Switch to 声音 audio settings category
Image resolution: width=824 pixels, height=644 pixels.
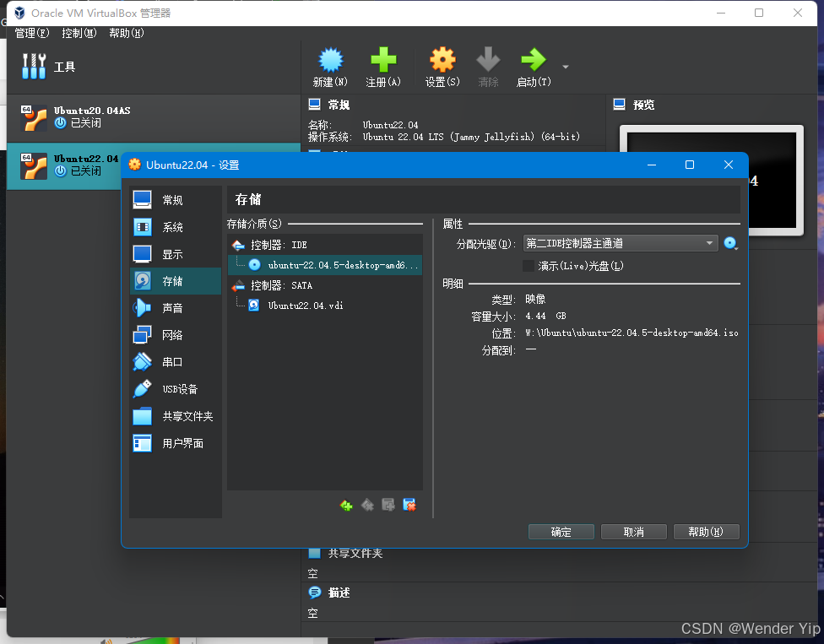pyautogui.click(x=175, y=308)
